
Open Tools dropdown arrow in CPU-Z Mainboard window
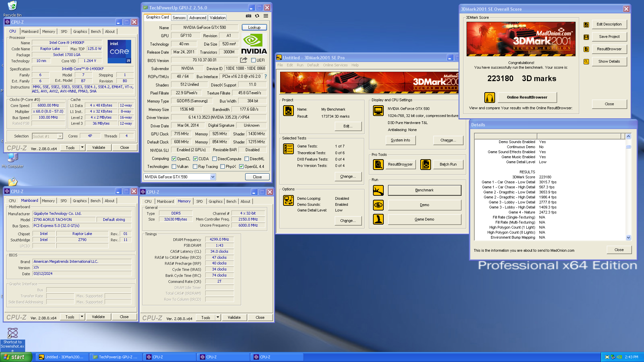point(82,317)
